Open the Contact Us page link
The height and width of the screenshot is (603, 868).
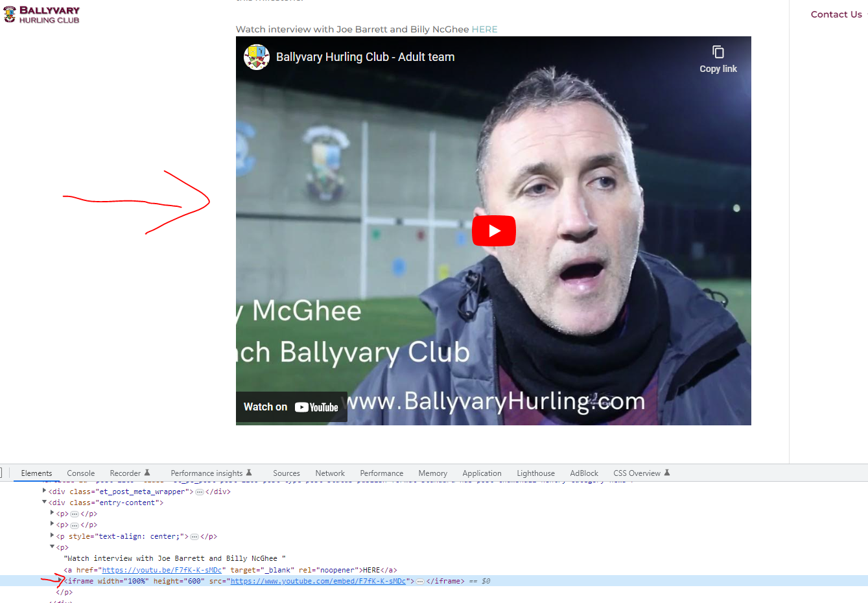coord(836,14)
